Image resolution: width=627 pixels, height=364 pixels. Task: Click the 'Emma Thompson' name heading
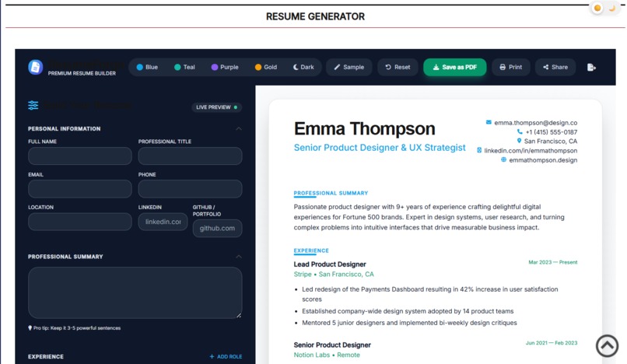tap(364, 129)
